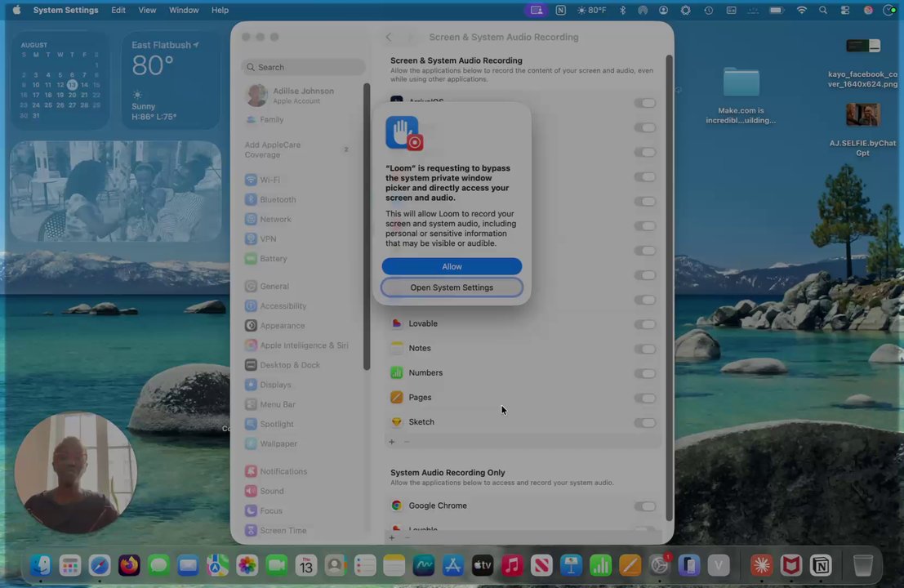The height and width of the screenshot is (588, 904).
Task: Select the Bluetooth sidebar icon
Action: pos(251,199)
